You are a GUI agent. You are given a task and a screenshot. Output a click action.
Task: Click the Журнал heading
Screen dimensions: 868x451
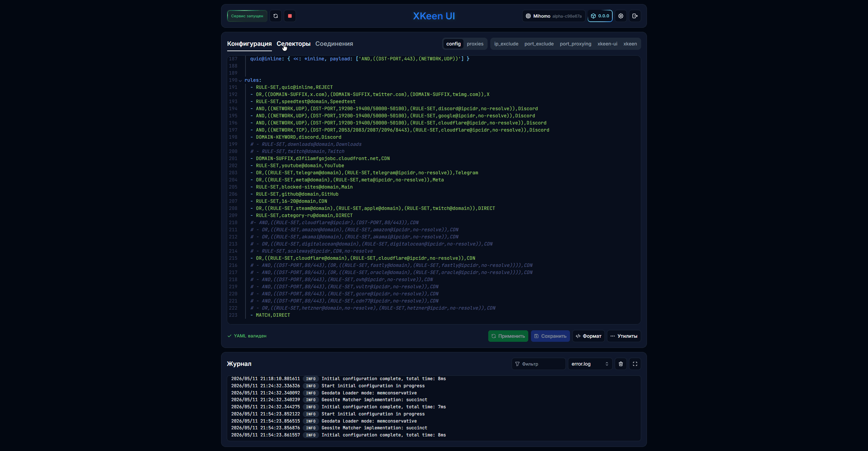pos(239,364)
